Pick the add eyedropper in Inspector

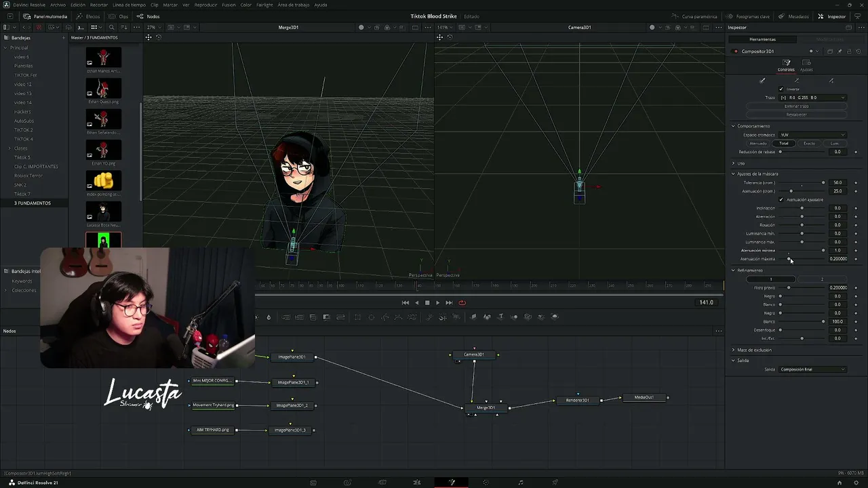[831, 81]
